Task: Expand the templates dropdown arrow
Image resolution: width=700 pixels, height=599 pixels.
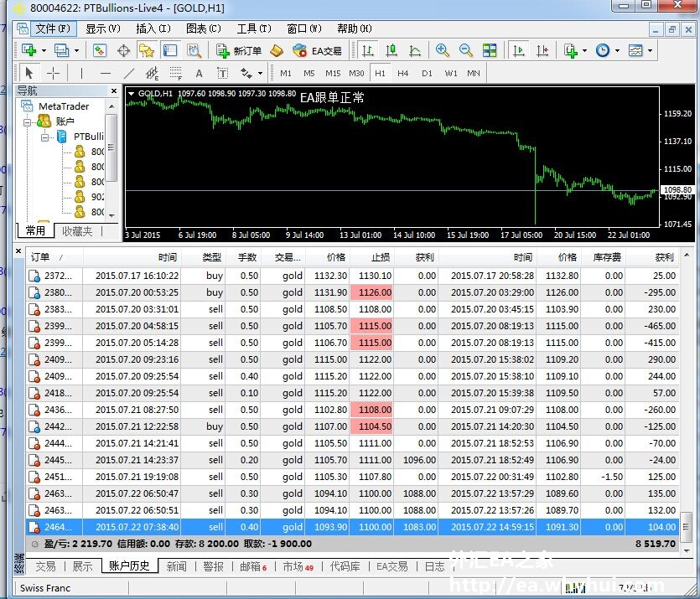Action: tap(650, 51)
